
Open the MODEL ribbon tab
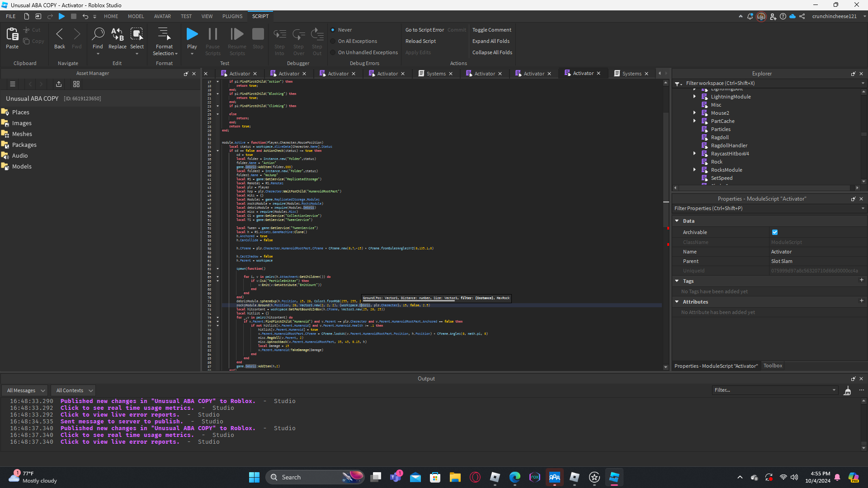tap(136, 16)
